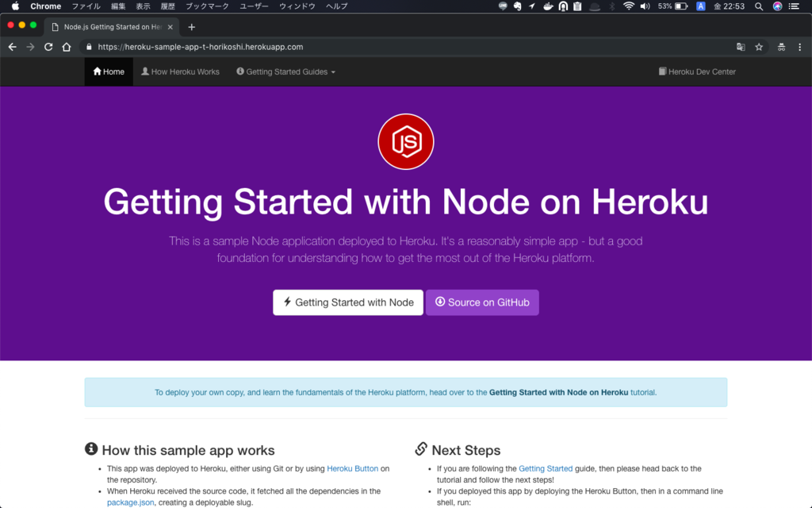Open the 履歴 menu
Image resolution: width=812 pixels, height=508 pixels.
click(x=168, y=6)
